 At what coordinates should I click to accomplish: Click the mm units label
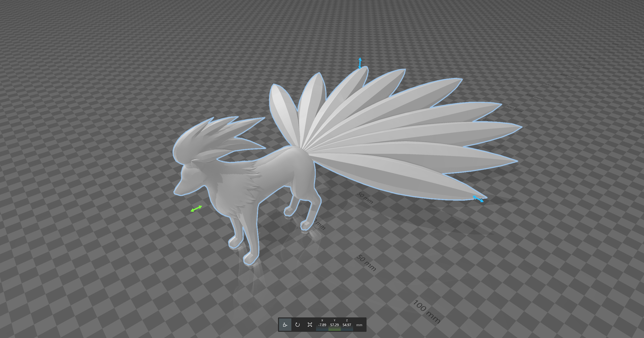tap(359, 325)
